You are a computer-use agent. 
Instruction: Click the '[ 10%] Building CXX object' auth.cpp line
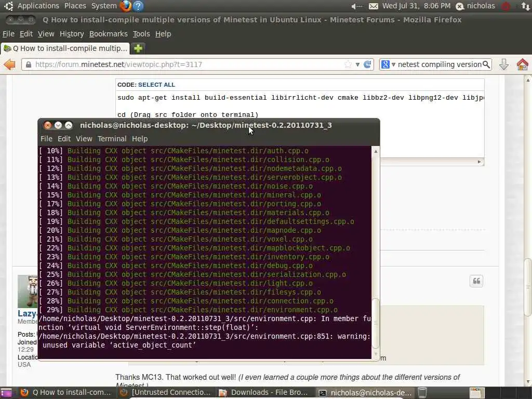(x=174, y=151)
